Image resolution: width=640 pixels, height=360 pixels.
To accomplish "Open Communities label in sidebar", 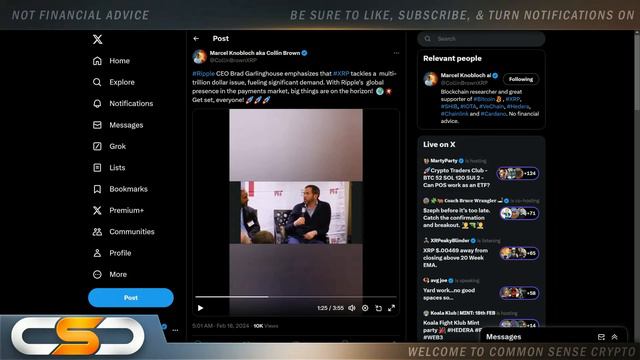I will pyautogui.click(x=132, y=231).
